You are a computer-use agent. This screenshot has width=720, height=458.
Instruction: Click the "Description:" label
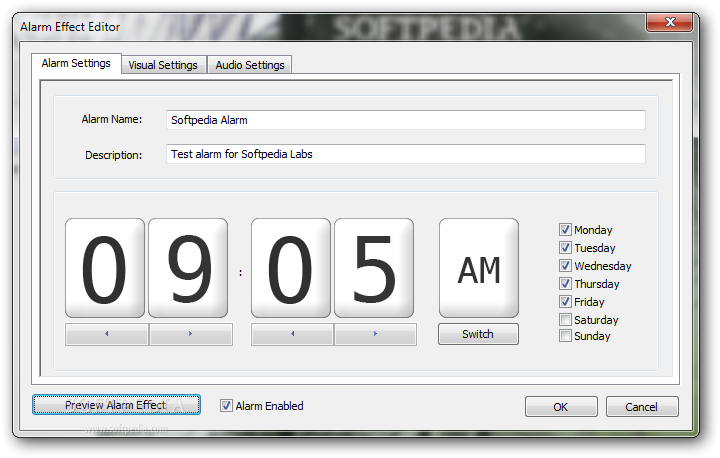[x=113, y=155]
